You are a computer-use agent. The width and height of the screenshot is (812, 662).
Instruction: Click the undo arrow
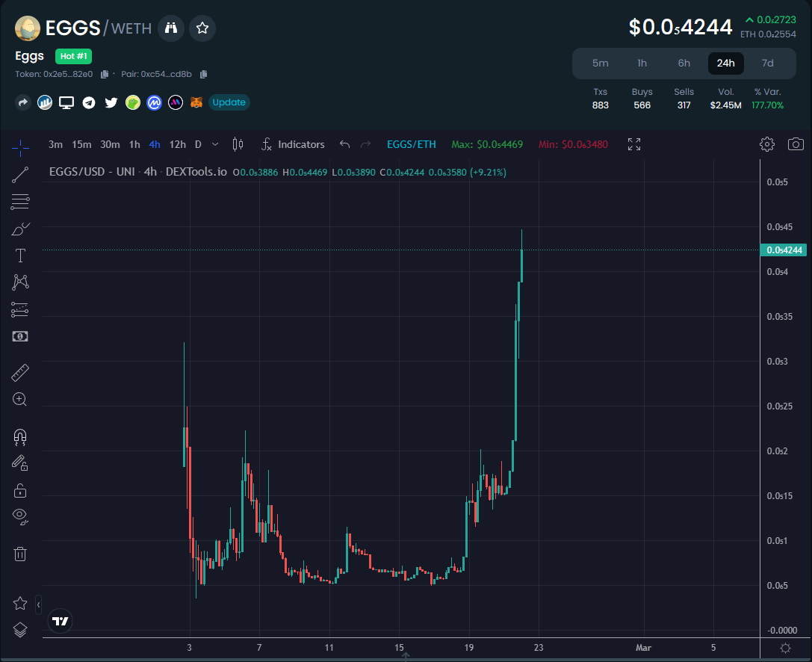point(345,144)
